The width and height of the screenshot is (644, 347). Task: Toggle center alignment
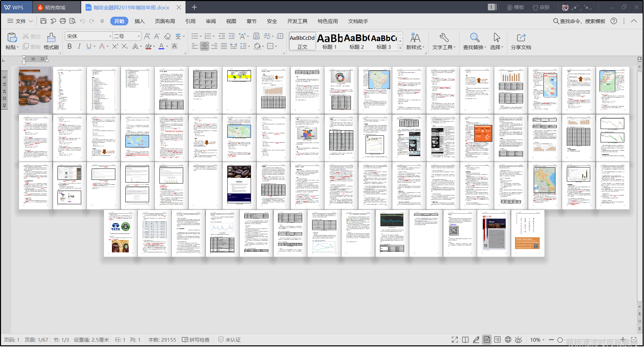point(205,46)
